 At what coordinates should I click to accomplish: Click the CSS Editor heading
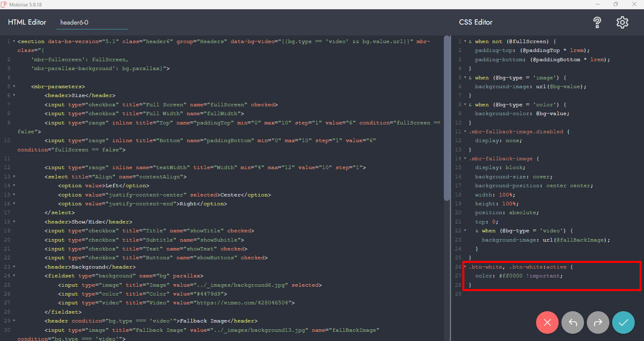475,22
